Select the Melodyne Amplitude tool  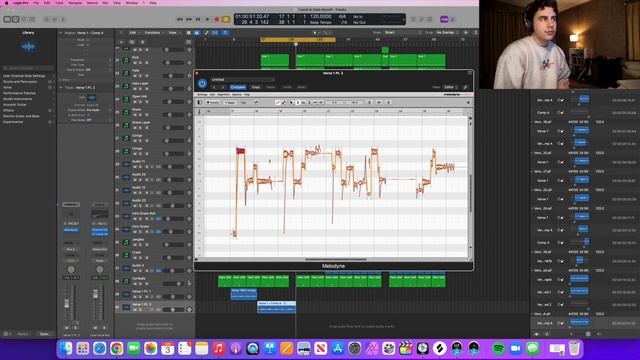(309, 102)
